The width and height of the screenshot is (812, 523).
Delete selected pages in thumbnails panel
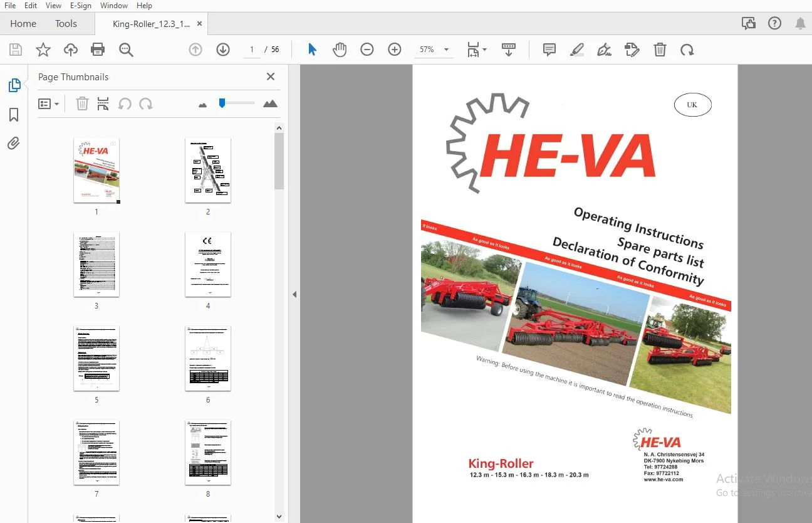click(82, 104)
